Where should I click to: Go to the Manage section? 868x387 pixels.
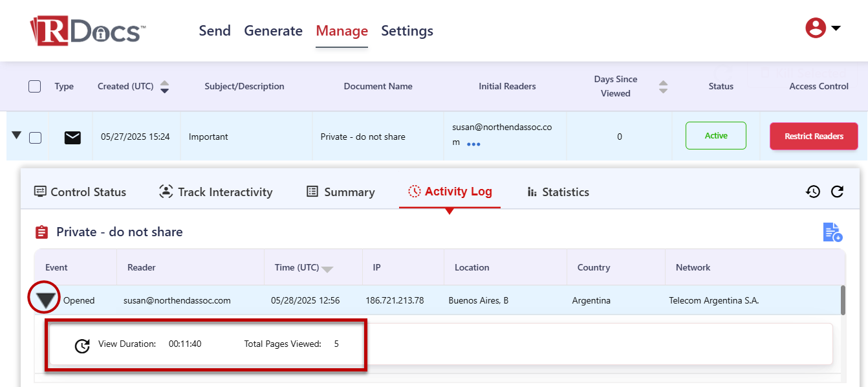click(342, 30)
